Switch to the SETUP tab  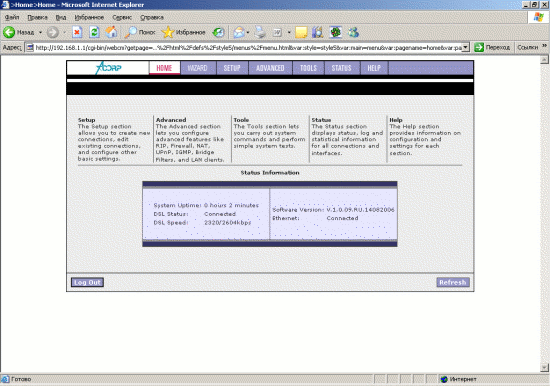click(x=232, y=68)
